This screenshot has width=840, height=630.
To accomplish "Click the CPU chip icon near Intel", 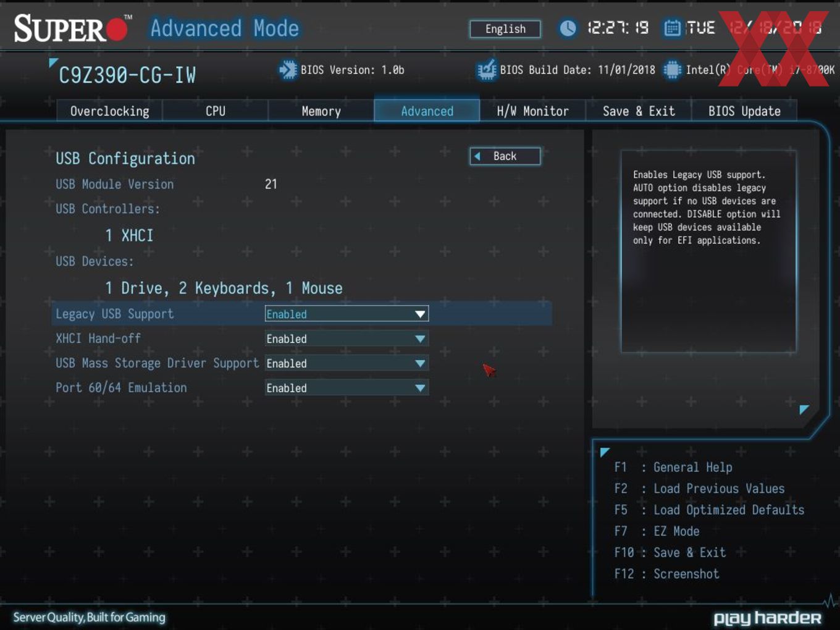I will 672,70.
